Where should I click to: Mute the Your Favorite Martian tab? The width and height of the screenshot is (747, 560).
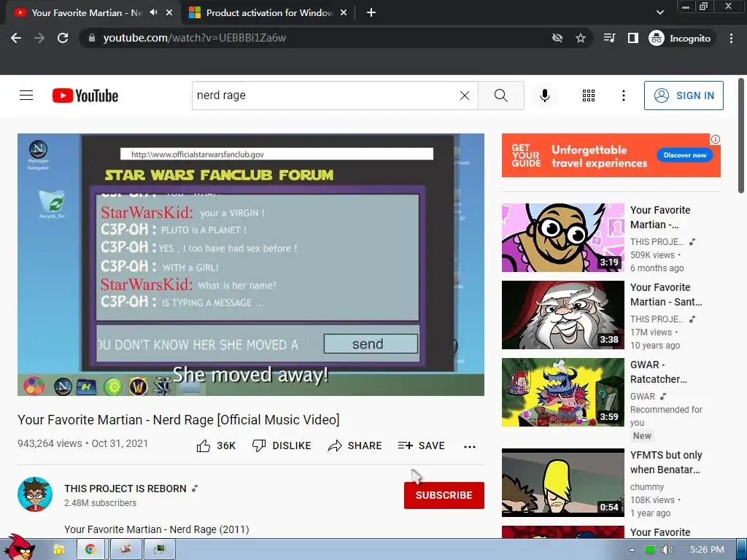click(x=153, y=12)
